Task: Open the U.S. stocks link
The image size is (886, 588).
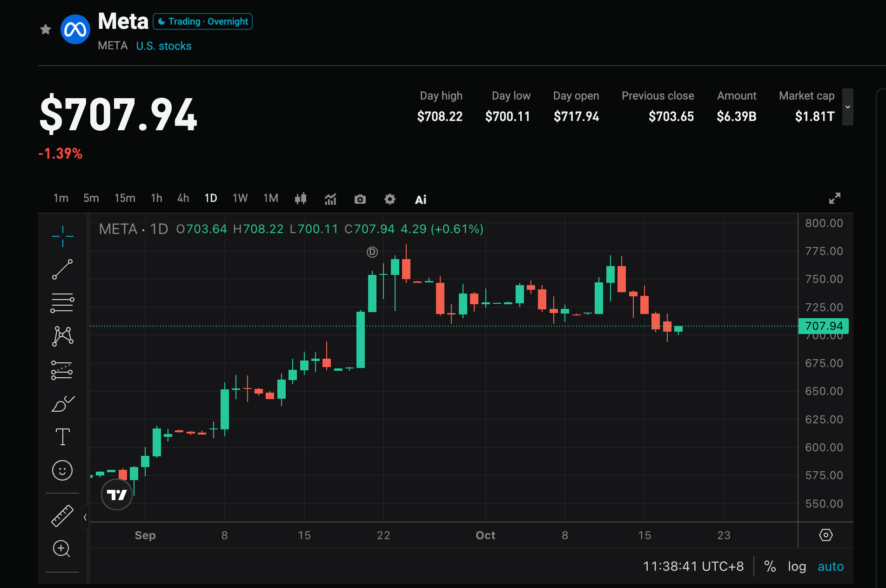Action: tap(164, 46)
